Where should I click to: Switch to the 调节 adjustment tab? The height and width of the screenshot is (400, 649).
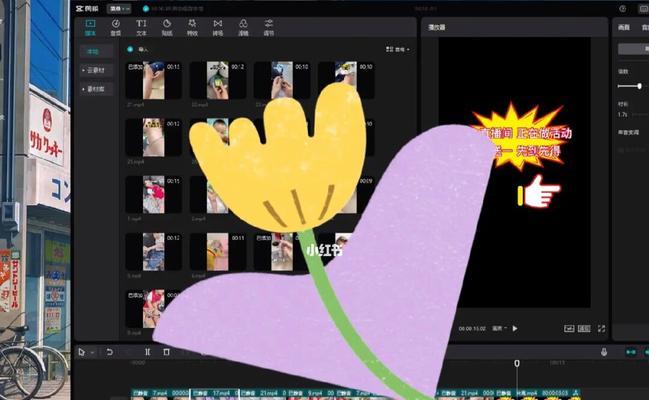[269, 27]
